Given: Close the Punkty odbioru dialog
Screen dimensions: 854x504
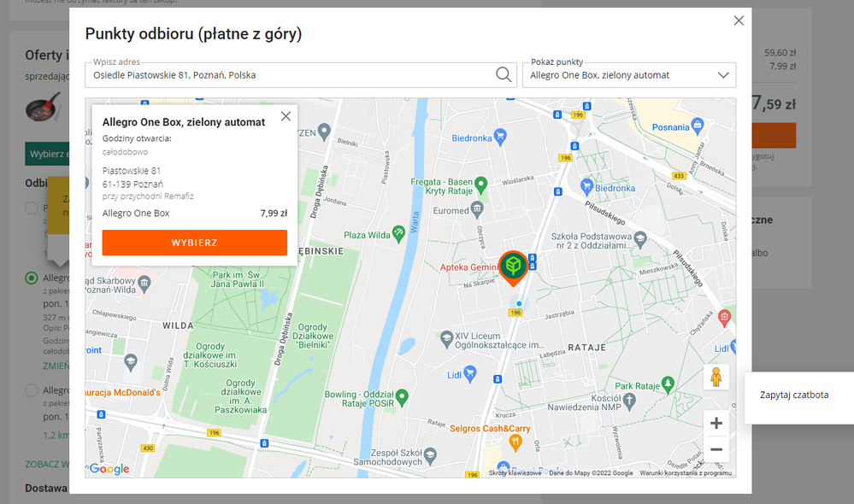Looking at the screenshot, I should tap(739, 21).
